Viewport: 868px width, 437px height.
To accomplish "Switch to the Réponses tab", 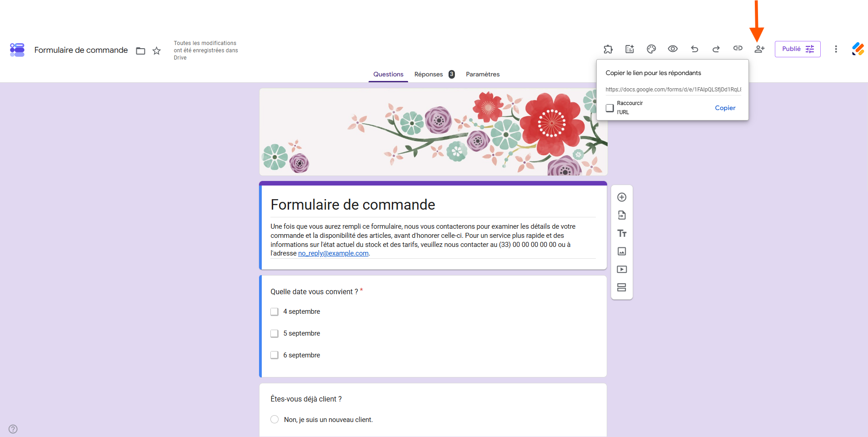I will point(434,74).
